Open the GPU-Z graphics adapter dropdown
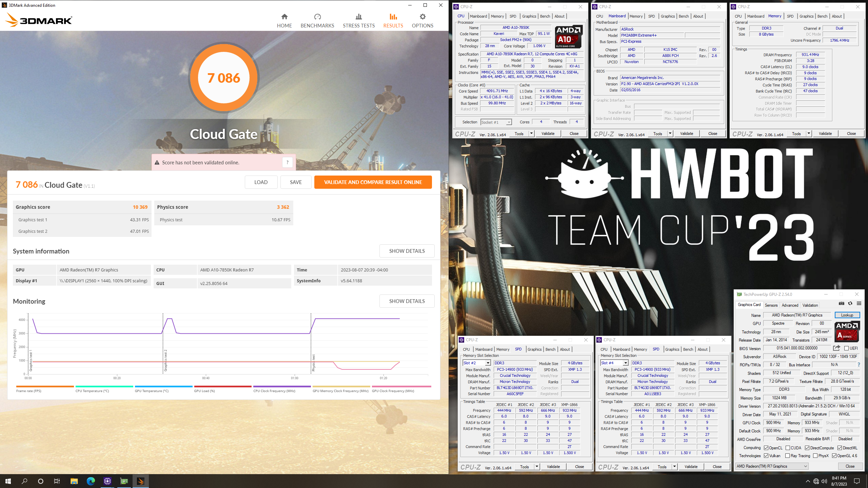This screenshot has height=488, width=868. 772,466
